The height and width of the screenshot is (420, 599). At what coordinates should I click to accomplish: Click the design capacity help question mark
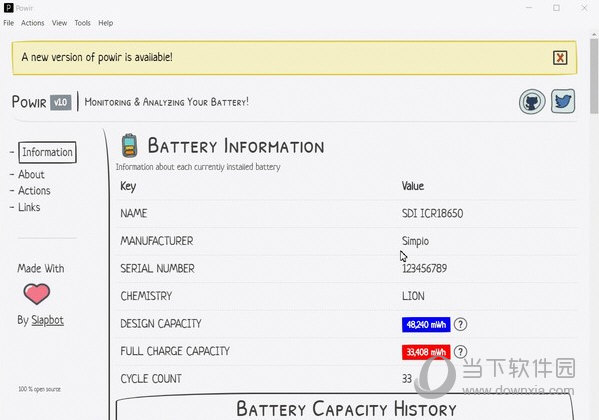tap(460, 324)
